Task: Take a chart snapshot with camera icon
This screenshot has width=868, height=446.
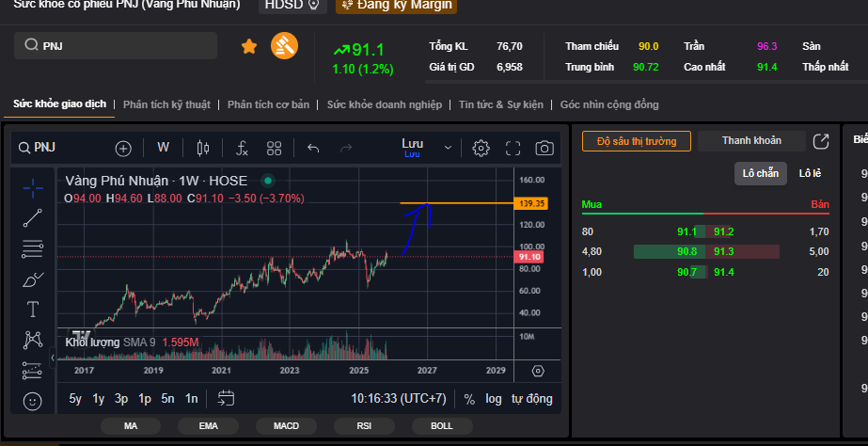Action: pos(544,148)
